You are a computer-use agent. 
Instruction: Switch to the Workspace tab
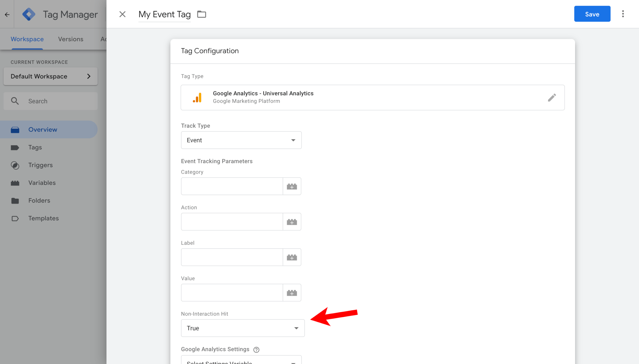tap(27, 39)
